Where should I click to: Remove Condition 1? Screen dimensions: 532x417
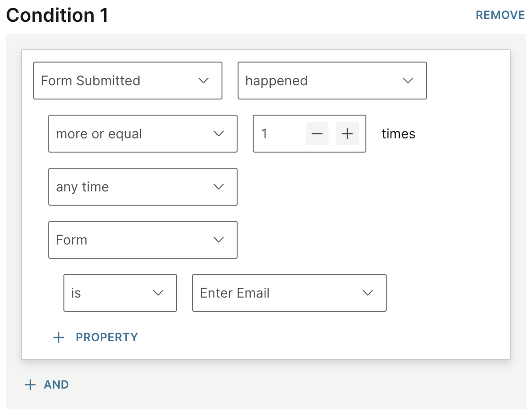click(x=500, y=15)
